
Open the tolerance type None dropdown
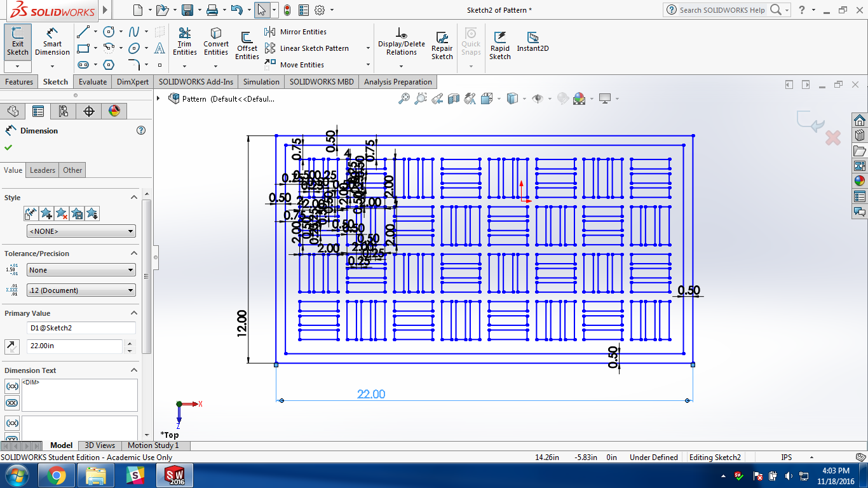click(81, 270)
